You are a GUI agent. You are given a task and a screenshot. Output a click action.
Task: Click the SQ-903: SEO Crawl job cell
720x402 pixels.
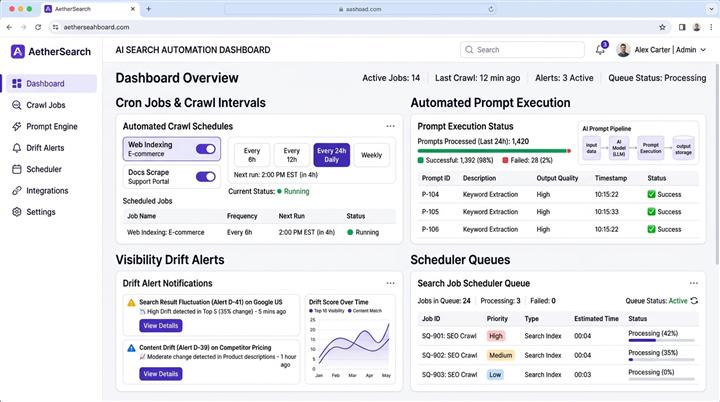click(x=449, y=374)
